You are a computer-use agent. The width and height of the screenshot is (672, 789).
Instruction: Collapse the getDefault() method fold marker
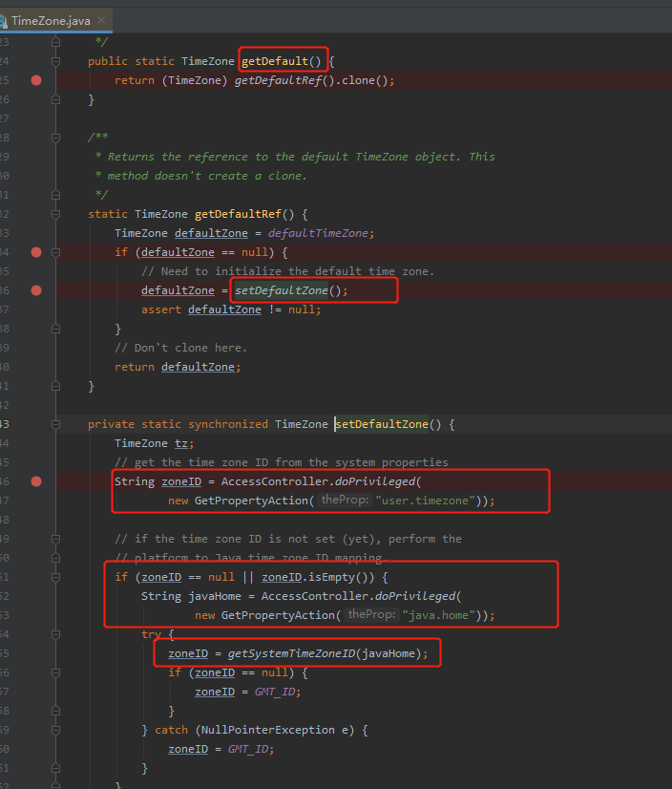coord(55,61)
